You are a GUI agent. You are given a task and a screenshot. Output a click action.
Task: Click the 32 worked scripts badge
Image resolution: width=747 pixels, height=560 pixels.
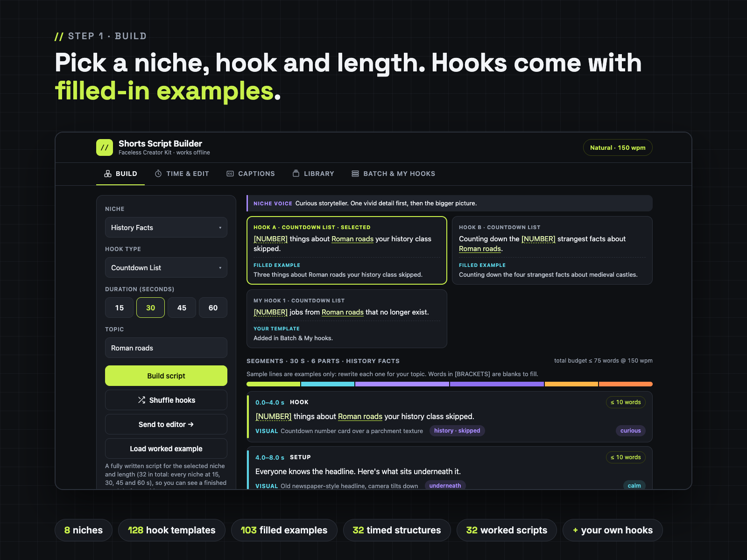(x=507, y=530)
